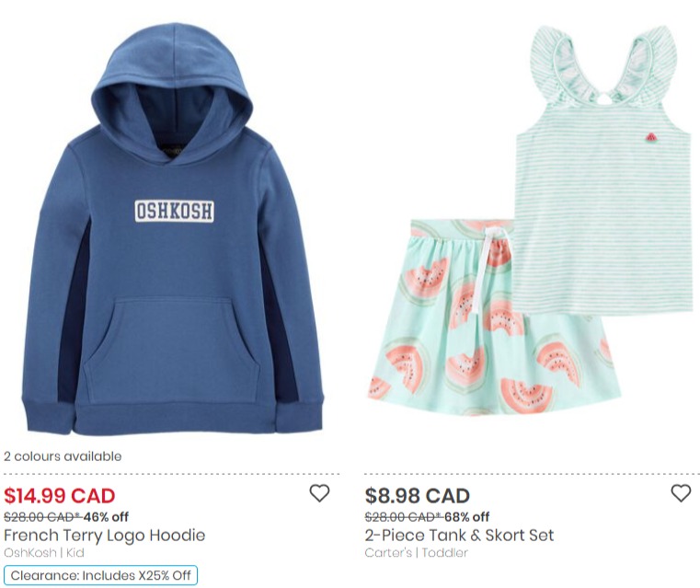The height and width of the screenshot is (588, 700).
Task: Click the Carter's | Toddler brand label
Action: 417,553
